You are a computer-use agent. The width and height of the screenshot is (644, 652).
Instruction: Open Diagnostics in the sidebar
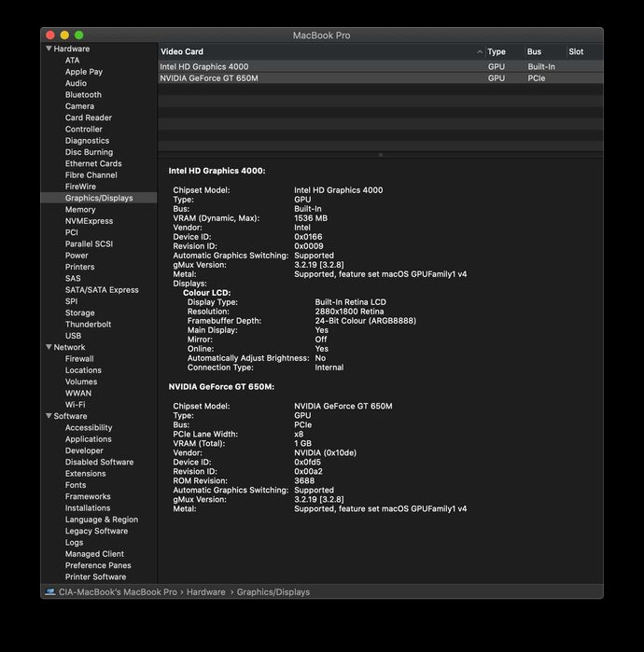coord(87,141)
